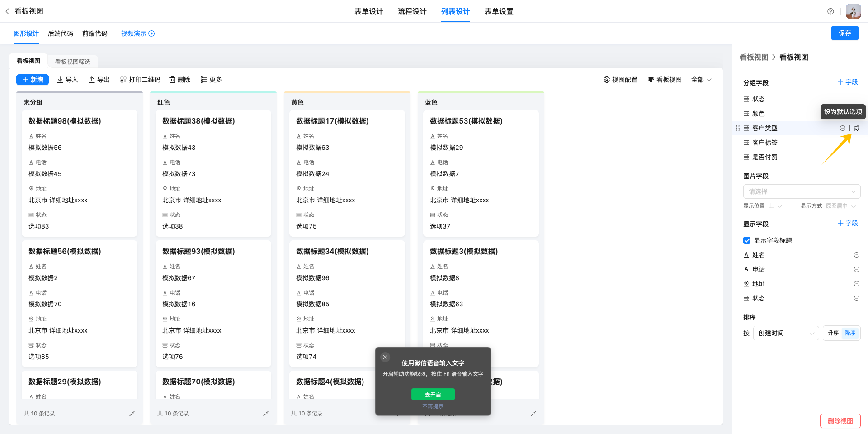Add a field to 显示字段

click(x=848, y=223)
